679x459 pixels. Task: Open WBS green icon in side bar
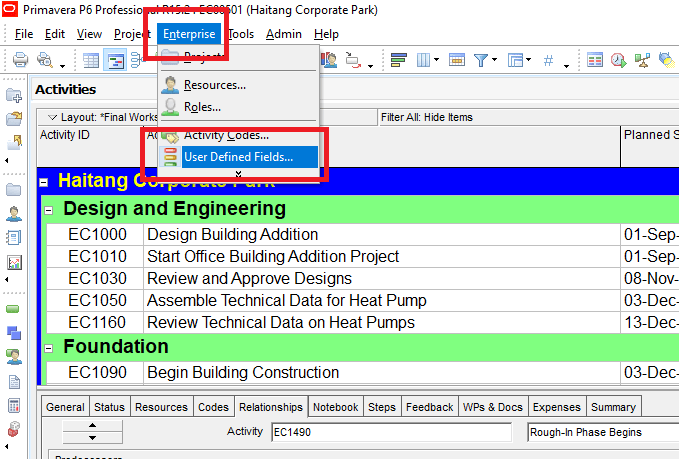point(13,309)
